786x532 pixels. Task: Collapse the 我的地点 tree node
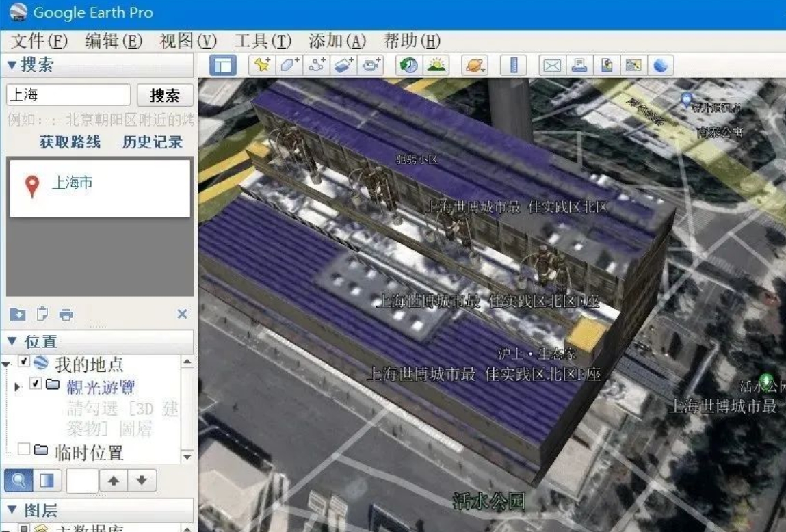pyautogui.click(x=6, y=364)
